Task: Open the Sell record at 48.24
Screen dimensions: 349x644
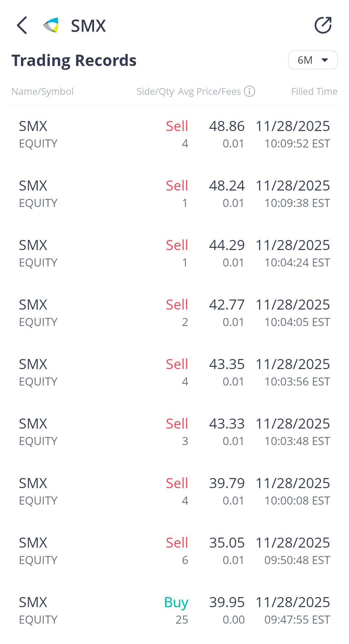Action: 174,194
